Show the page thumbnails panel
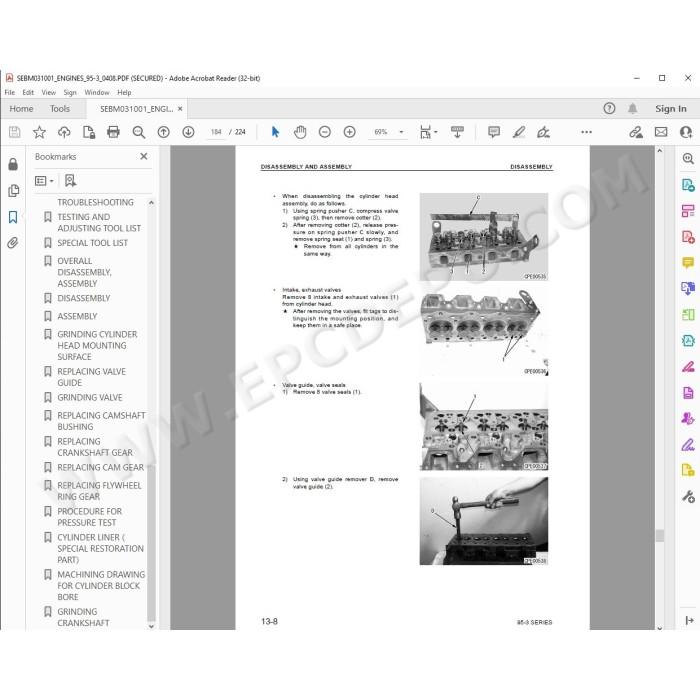 pyautogui.click(x=13, y=191)
